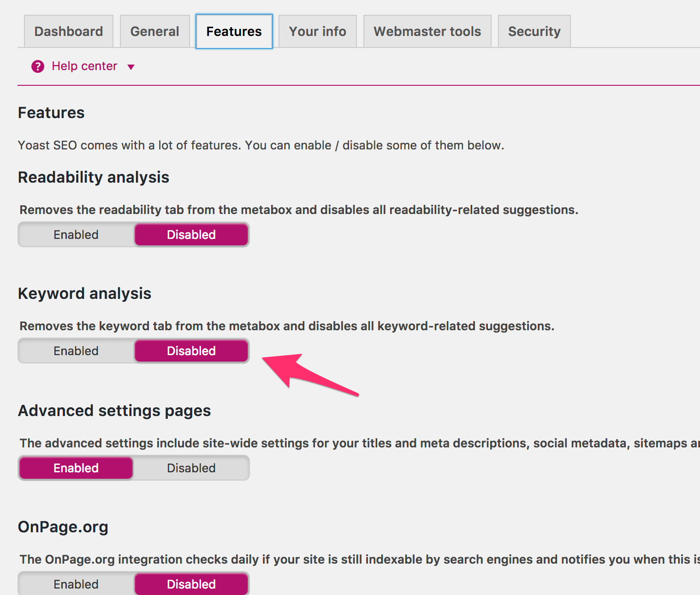The height and width of the screenshot is (595, 700).
Task: Click the Readability analysis heading
Action: 94,178
